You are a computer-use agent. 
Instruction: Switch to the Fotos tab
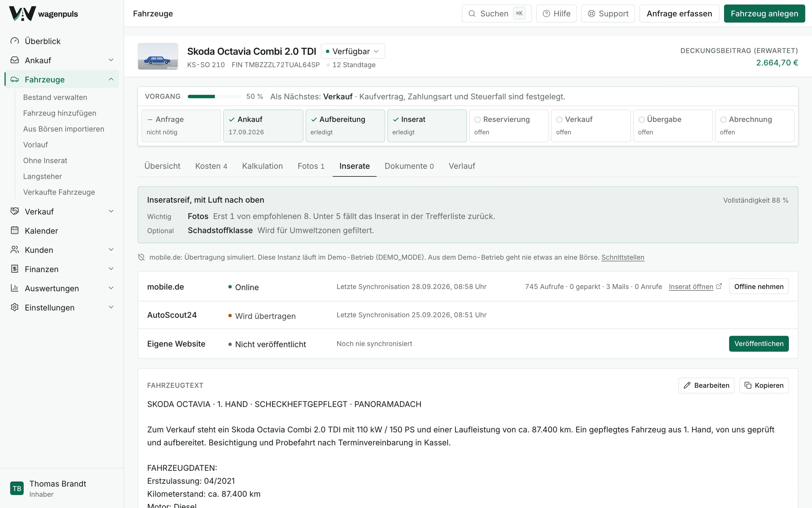(x=311, y=166)
